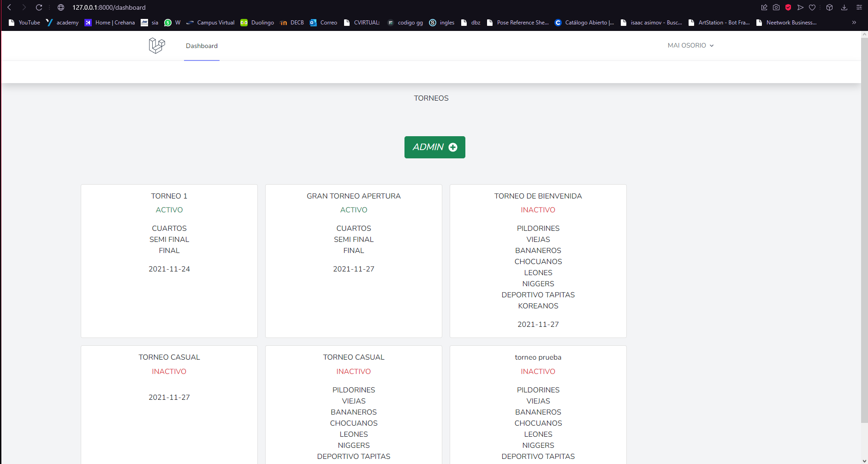Click the pin/edit toolbar icon
Screen dimensions: 868x464
764,7
